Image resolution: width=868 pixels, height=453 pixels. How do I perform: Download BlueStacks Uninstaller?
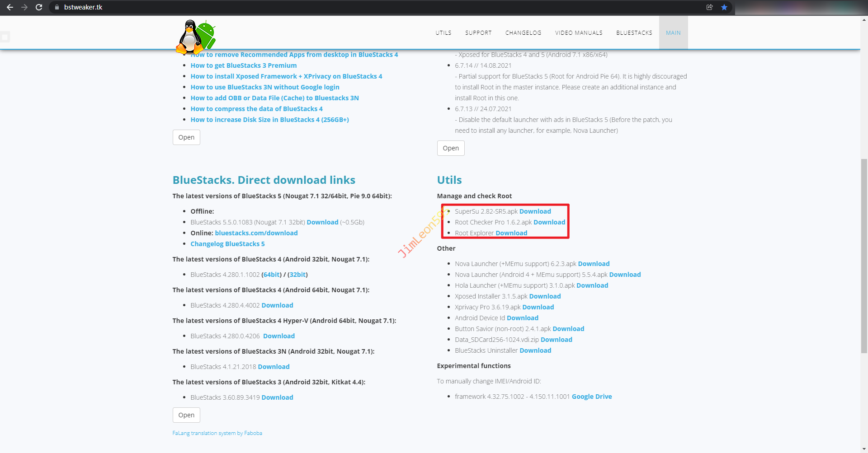(x=535, y=350)
